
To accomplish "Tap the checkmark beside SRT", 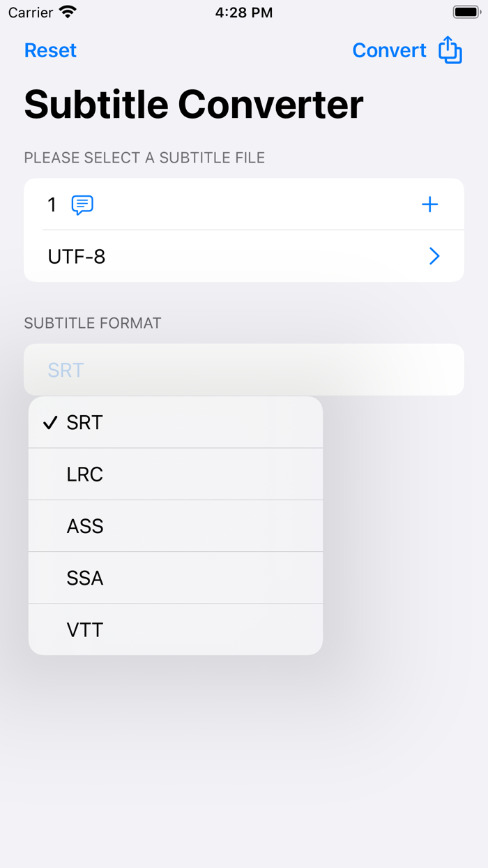I will tap(49, 422).
